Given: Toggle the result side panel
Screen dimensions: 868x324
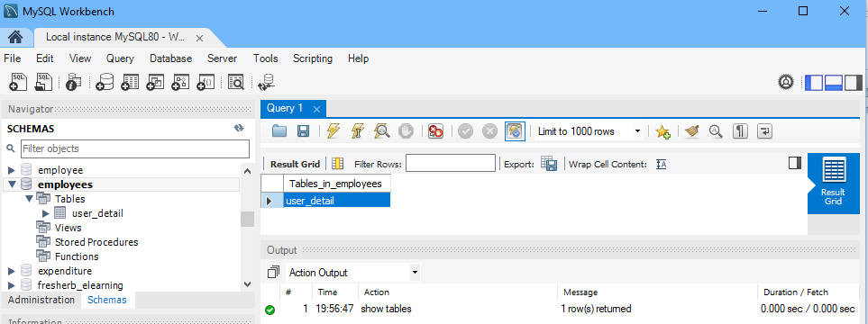Looking at the screenshot, I should [795, 163].
